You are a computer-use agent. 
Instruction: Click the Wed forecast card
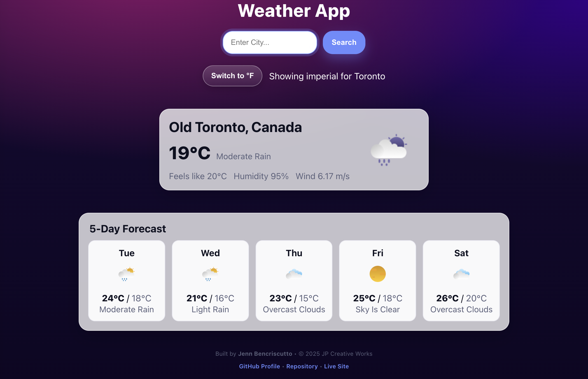(x=210, y=281)
